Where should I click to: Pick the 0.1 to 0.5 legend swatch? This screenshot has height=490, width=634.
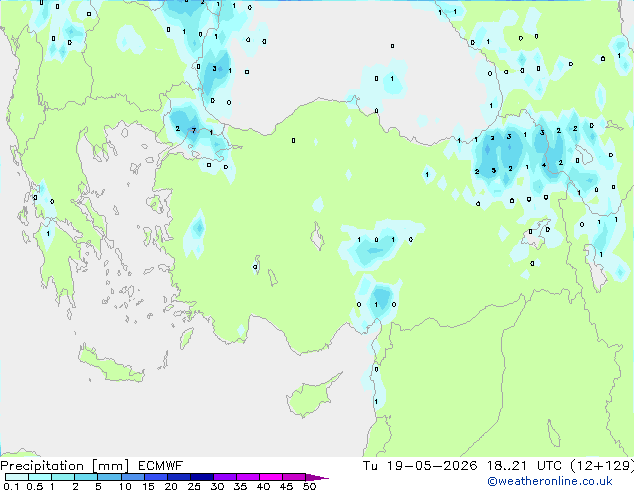pos(17,477)
